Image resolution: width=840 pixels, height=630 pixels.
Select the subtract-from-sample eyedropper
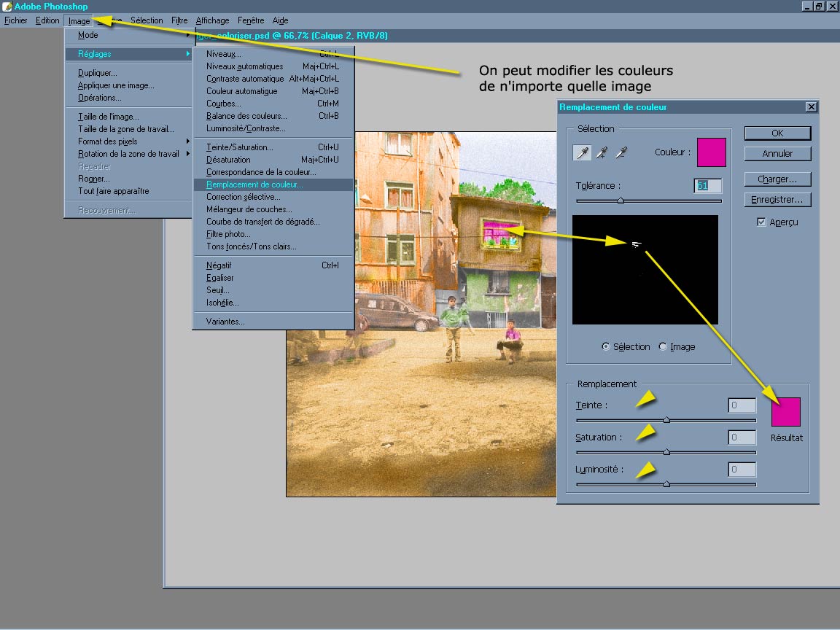click(621, 152)
